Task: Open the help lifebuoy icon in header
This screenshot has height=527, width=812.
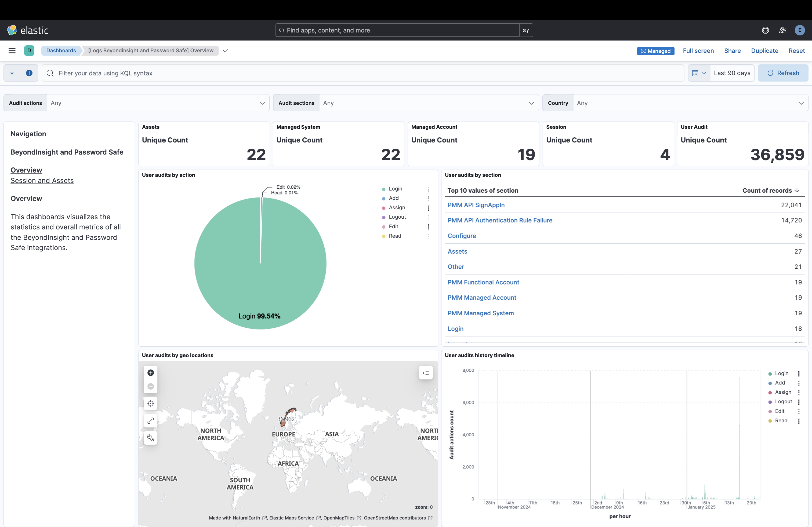Action: [765, 30]
